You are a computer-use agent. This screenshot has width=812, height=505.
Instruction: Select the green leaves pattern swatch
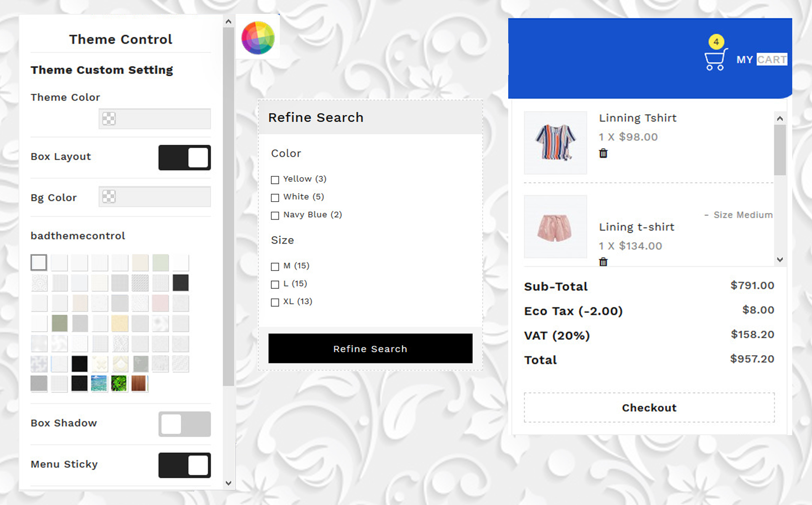click(x=119, y=384)
